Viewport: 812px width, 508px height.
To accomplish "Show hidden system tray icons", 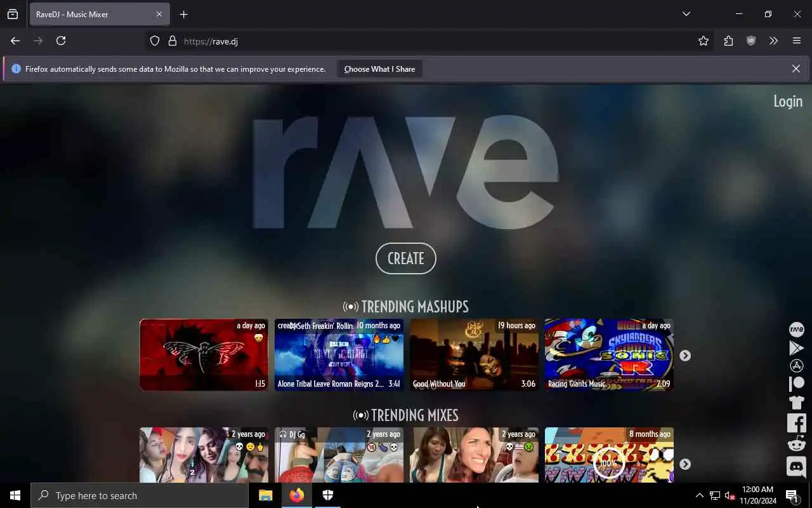I will coord(699,495).
